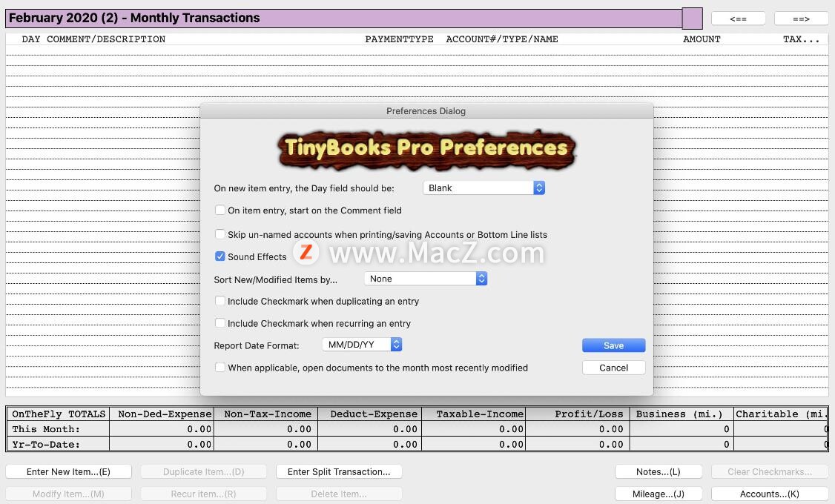The width and height of the screenshot is (835, 504).
Task: Click the 'Yr-To-Date:' row label
Action: point(46,445)
